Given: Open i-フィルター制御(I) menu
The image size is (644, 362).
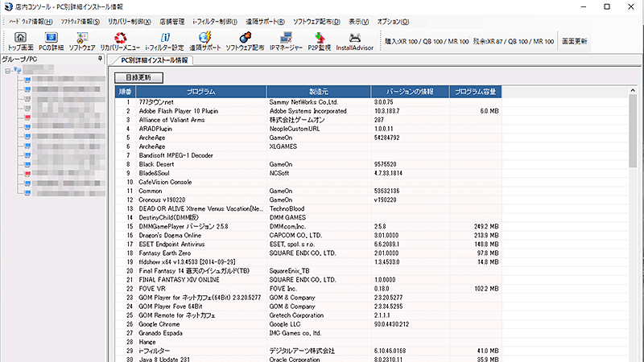Looking at the screenshot, I should point(215,22).
